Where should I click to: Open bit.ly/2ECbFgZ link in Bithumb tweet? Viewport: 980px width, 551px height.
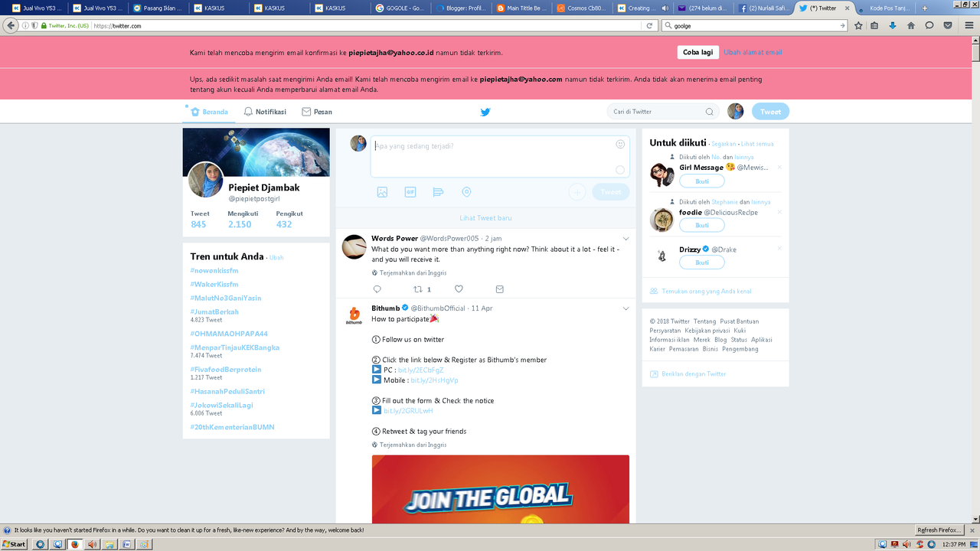click(x=420, y=370)
